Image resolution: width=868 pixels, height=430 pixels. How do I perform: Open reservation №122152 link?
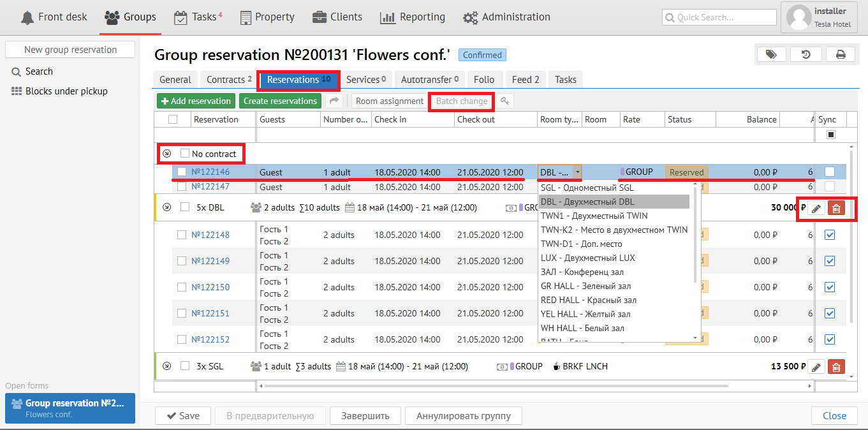(x=210, y=339)
